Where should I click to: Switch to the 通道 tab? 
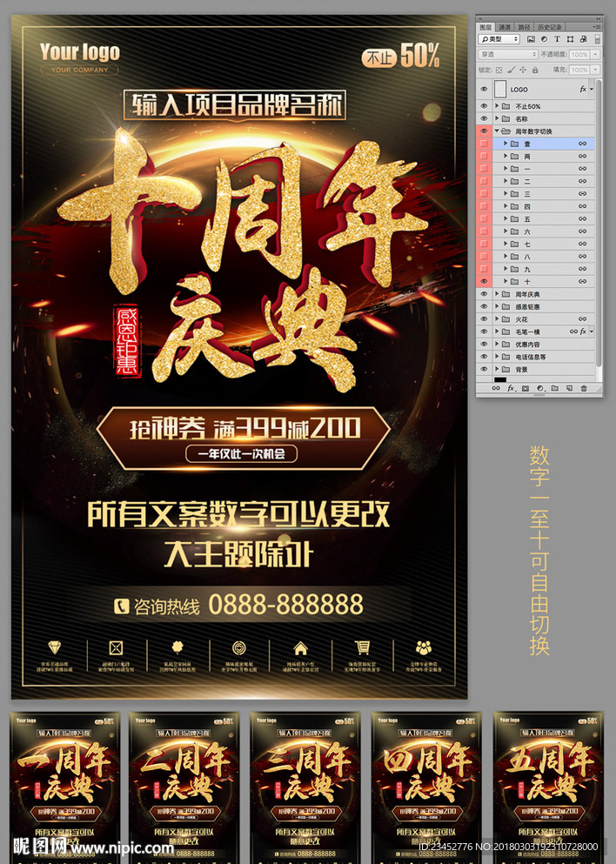coord(505,27)
